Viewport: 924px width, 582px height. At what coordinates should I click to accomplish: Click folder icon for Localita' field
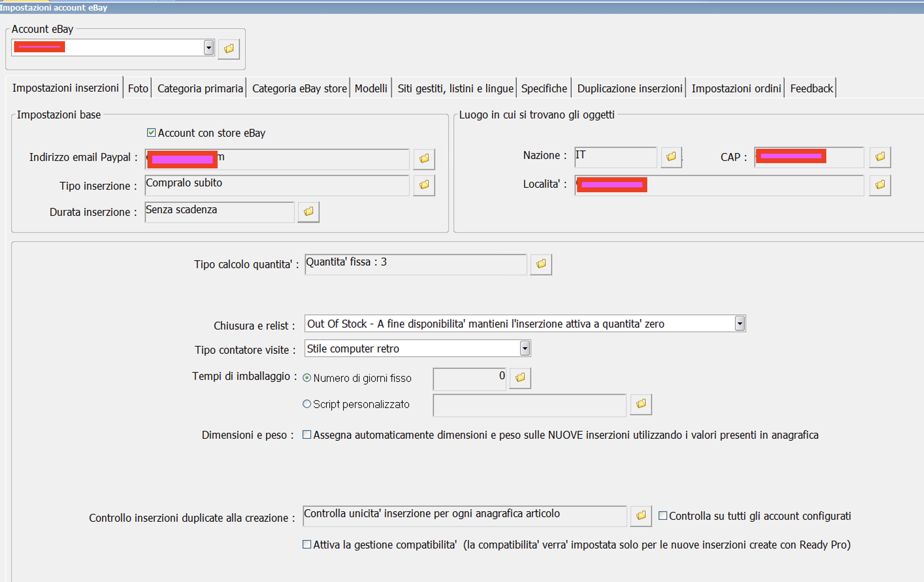pyautogui.click(x=880, y=185)
